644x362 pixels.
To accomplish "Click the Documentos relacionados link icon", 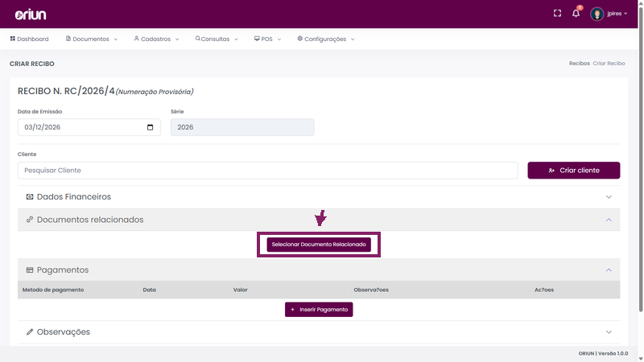I will [x=30, y=220].
